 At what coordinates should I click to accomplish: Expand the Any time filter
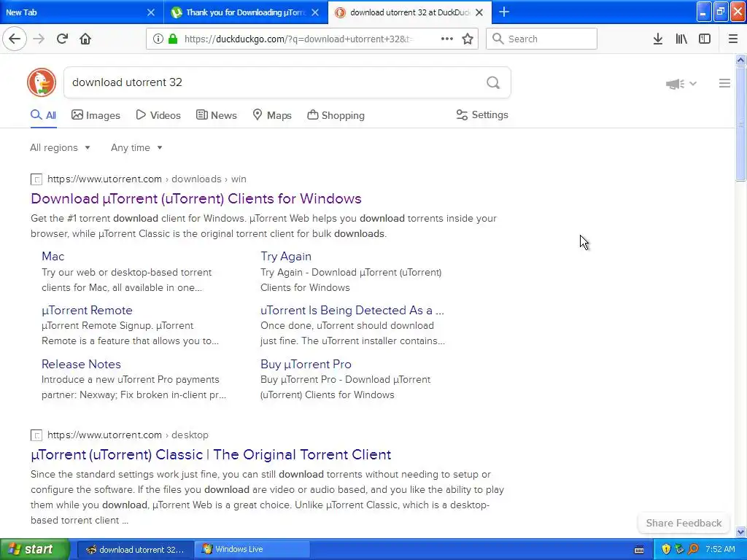pyautogui.click(x=136, y=147)
